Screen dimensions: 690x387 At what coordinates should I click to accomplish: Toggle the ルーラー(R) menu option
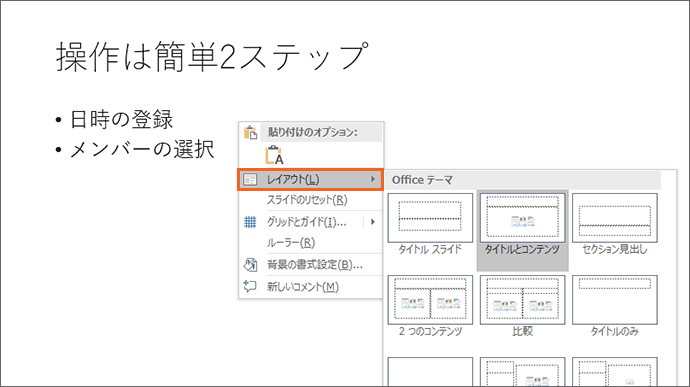291,243
